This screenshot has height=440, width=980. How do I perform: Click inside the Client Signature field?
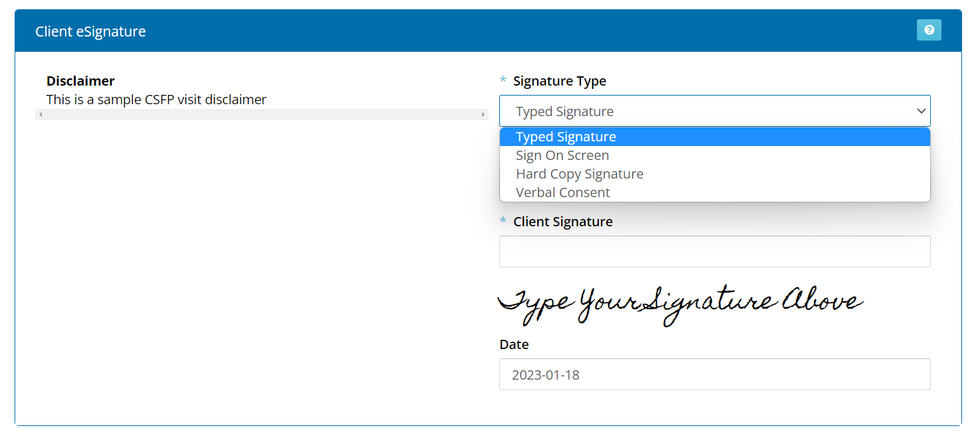tap(714, 251)
